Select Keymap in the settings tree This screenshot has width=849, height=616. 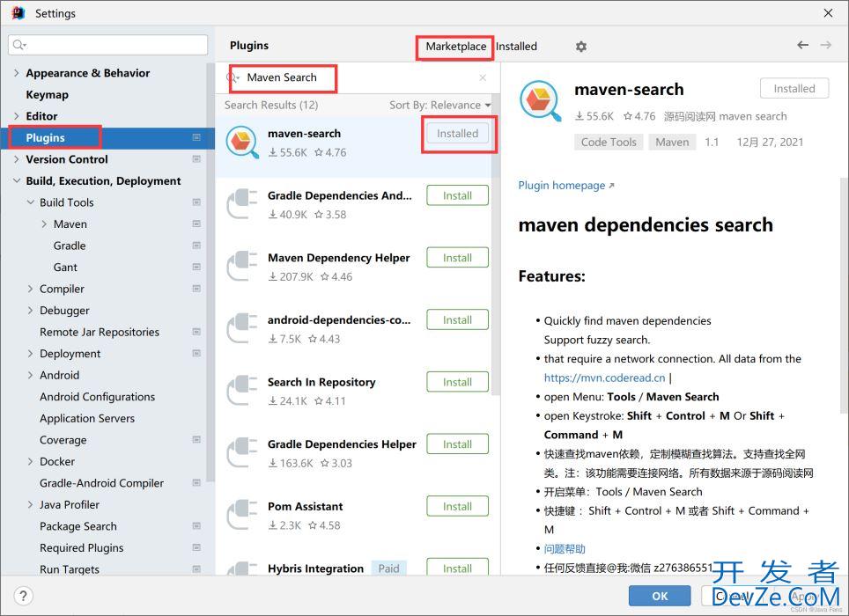47,95
